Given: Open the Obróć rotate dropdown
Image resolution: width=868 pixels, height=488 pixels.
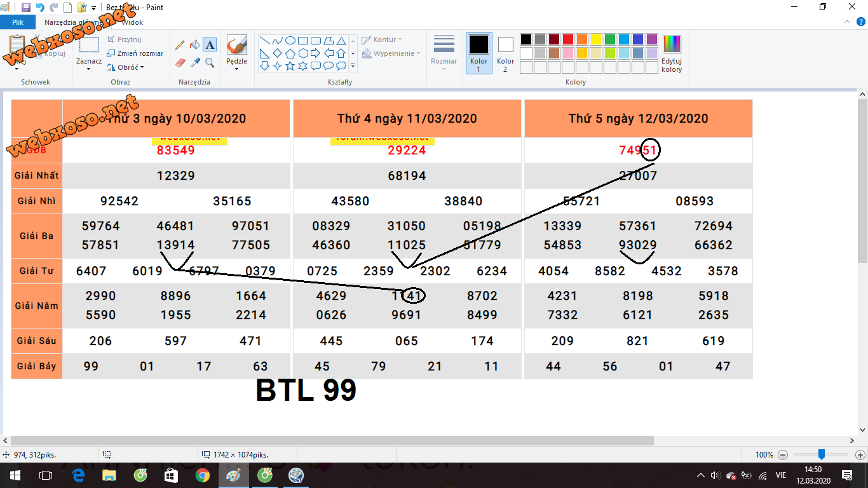Looking at the screenshot, I should click(x=125, y=67).
